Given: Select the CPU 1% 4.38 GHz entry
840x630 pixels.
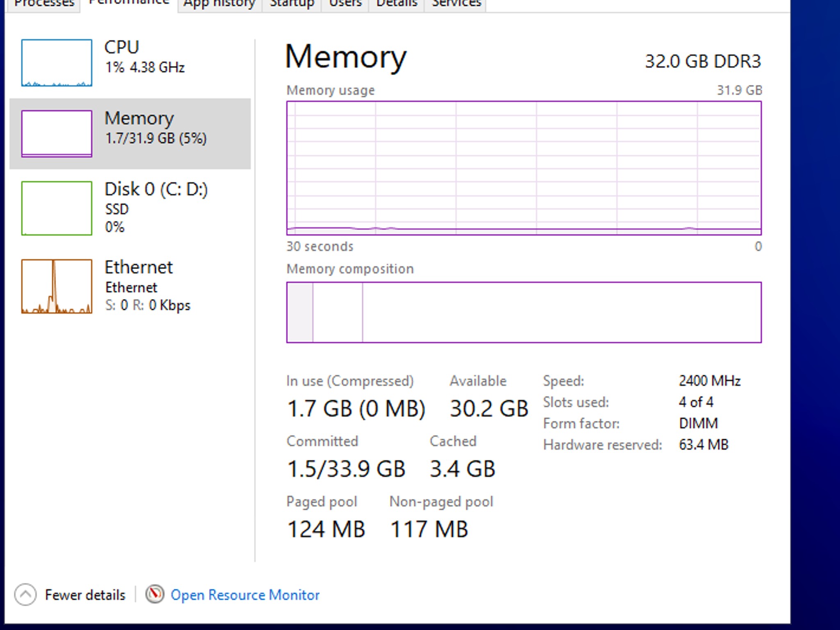Looking at the screenshot, I should pos(144,57).
